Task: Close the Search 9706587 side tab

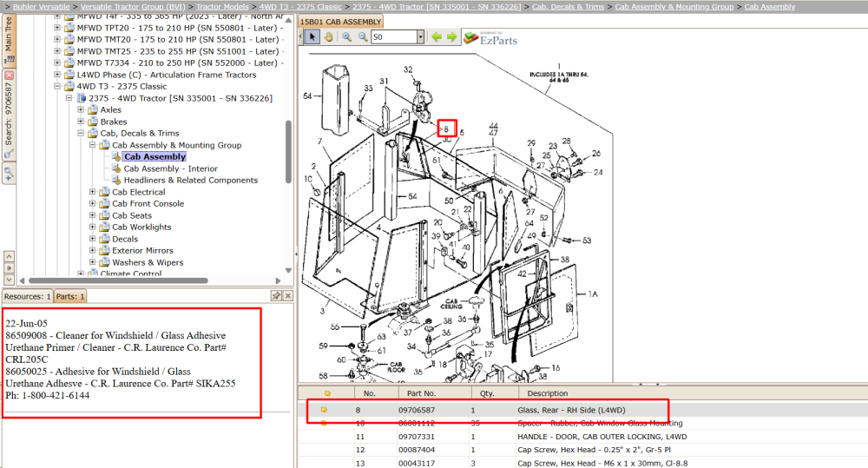Action: (9, 75)
